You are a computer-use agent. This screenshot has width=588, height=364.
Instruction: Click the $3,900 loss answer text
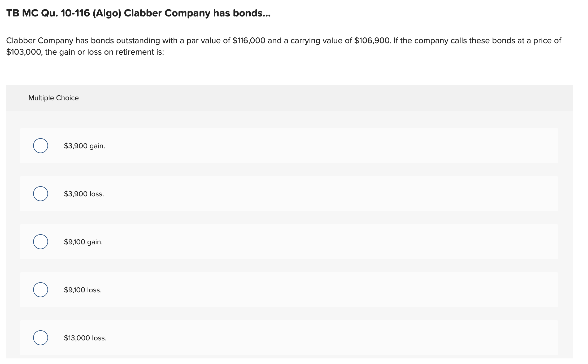(83, 194)
